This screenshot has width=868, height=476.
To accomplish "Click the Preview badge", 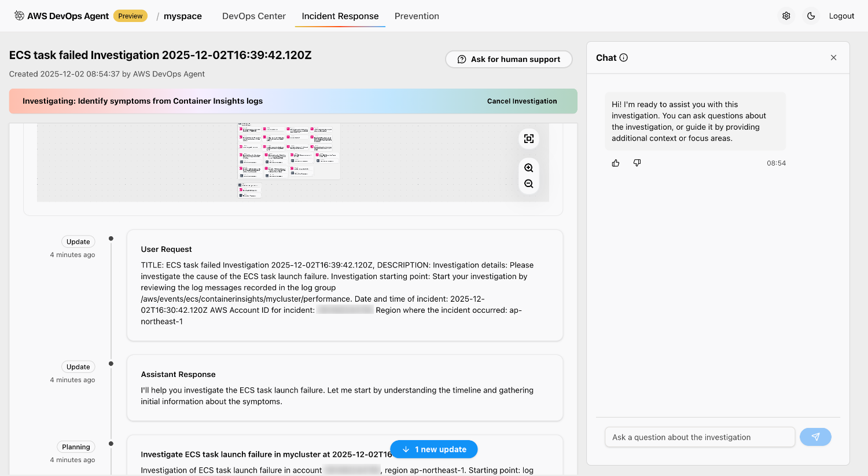I will [x=130, y=16].
